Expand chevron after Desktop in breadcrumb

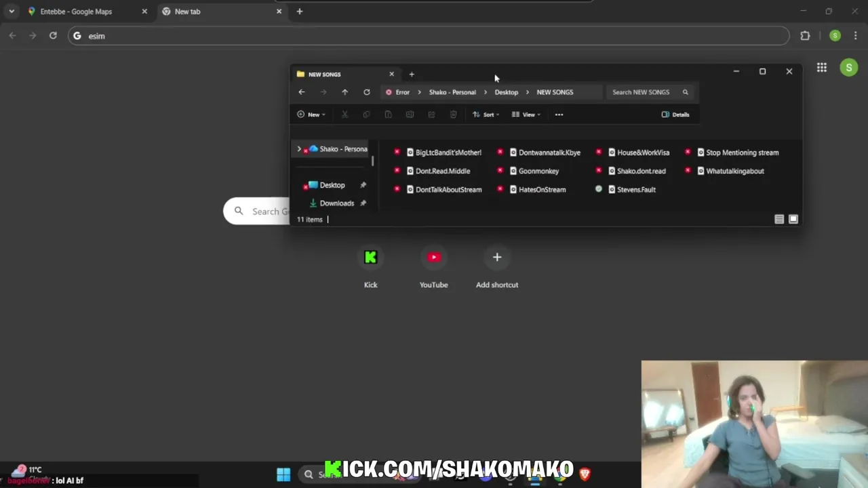pos(528,92)
